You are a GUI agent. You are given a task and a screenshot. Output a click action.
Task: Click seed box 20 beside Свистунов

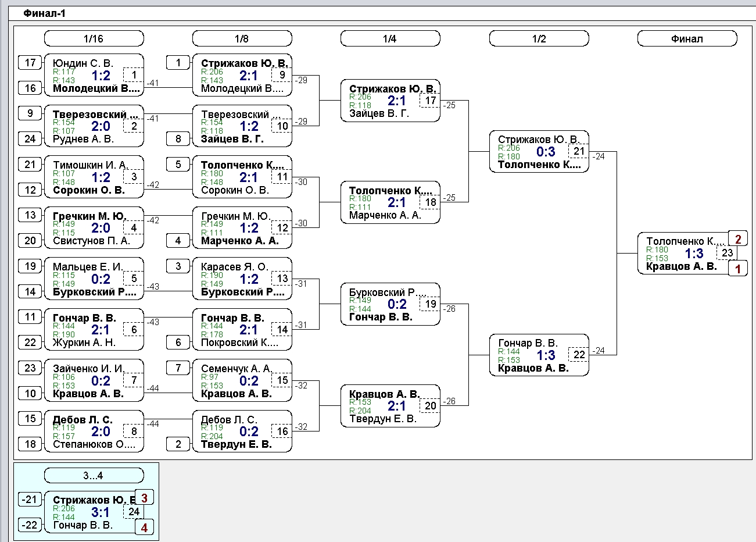30,241
